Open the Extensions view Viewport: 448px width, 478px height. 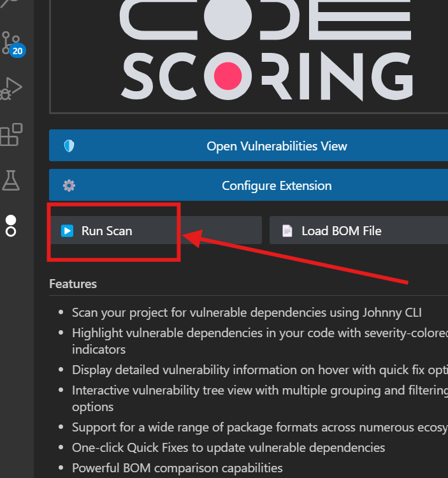[x=11, y=134]
